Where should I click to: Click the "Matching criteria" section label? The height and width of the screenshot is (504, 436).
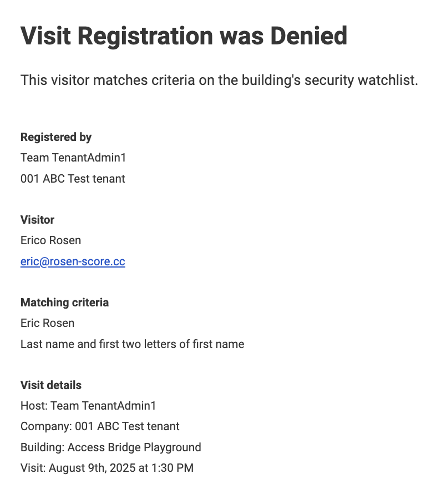pyautogui.click(x=64, y=303)
